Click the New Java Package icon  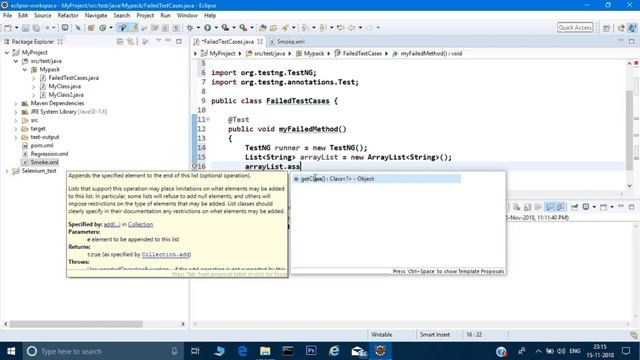click(91, 28)
